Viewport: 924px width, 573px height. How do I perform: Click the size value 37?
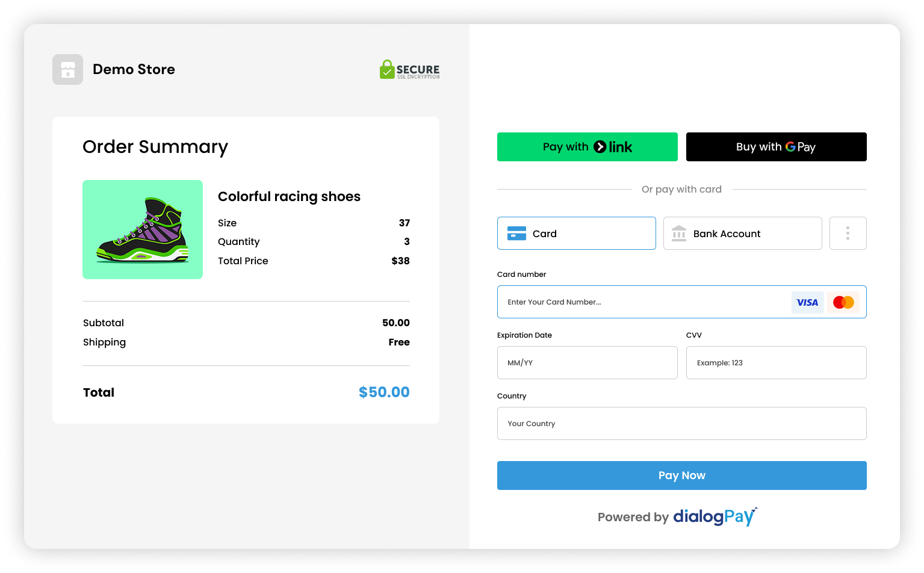(405, 223)
